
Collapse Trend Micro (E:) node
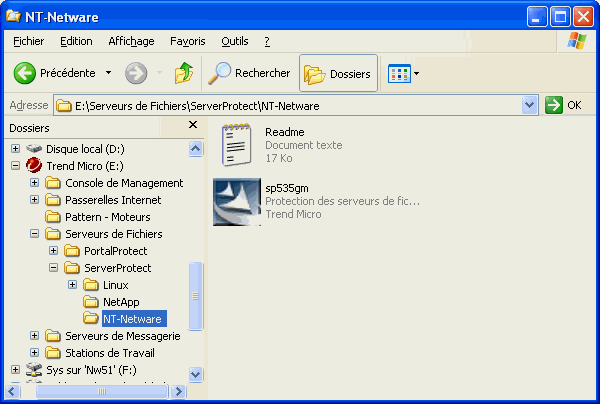point(15,166)
